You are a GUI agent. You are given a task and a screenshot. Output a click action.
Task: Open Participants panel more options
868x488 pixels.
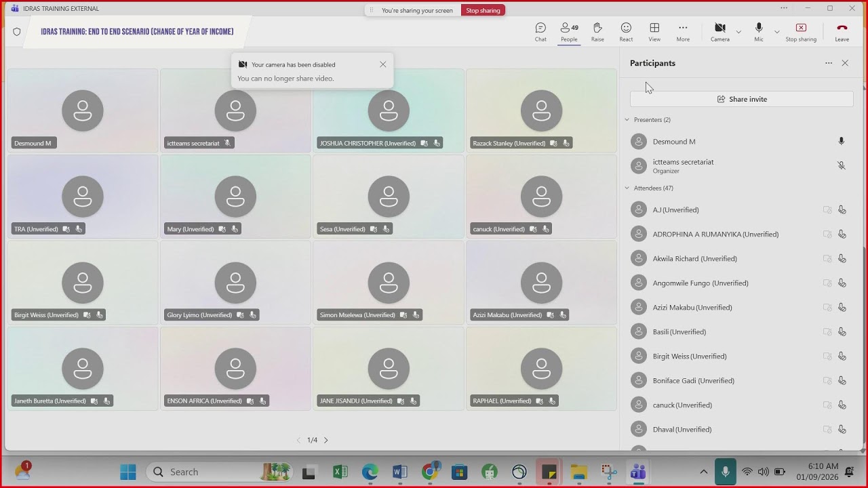tap(829, 63)
